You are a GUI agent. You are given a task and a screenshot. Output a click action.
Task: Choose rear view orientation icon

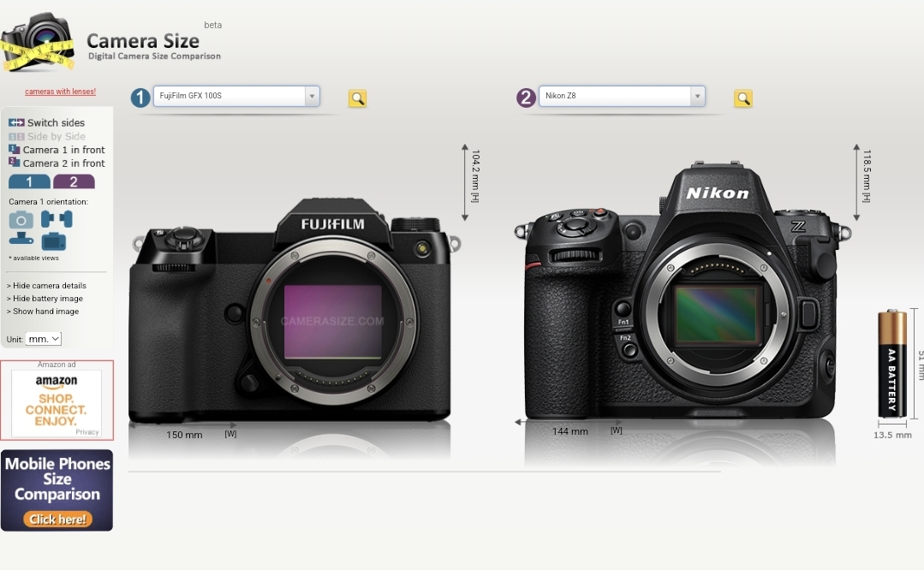point(54,240)
